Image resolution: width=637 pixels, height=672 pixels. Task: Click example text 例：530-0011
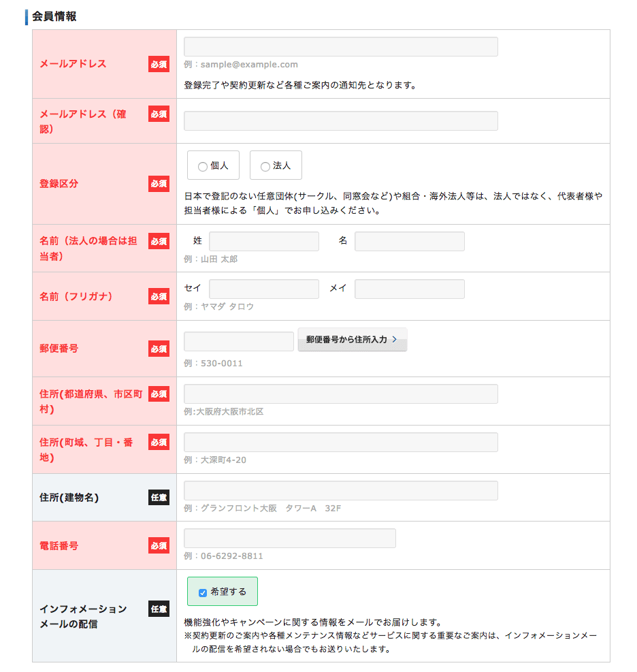(x=213, y=364)
